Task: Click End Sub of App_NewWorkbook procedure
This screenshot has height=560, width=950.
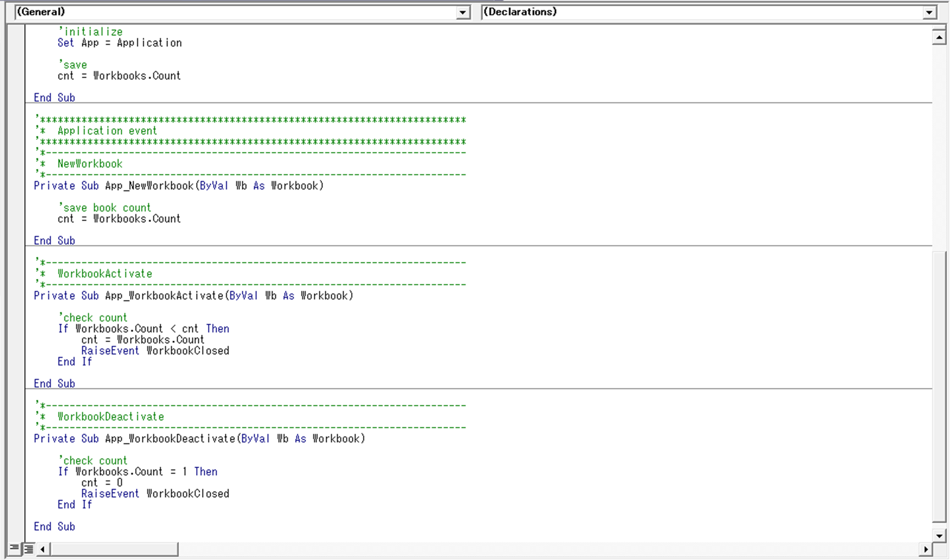Action: 54,241
